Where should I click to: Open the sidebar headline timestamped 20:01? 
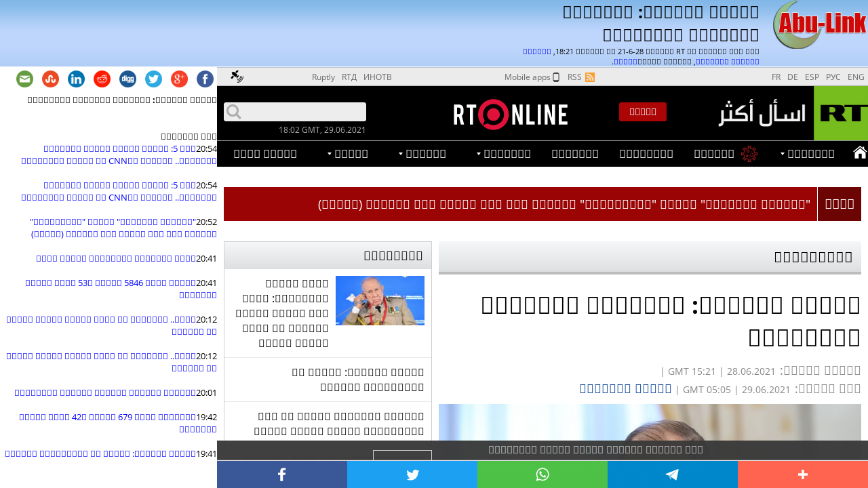[x=105, y=392]
